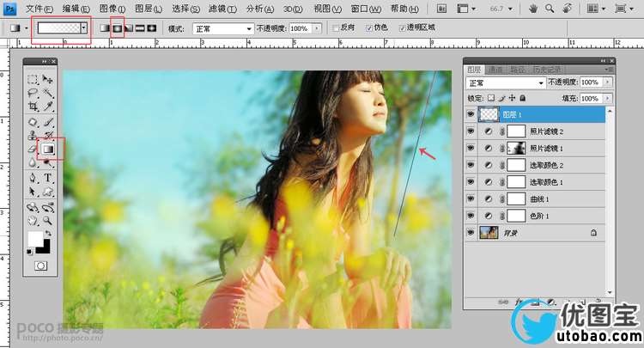Open the tool preset picker arrow
This screenshot has height=348, width=644.
(27, 28)
